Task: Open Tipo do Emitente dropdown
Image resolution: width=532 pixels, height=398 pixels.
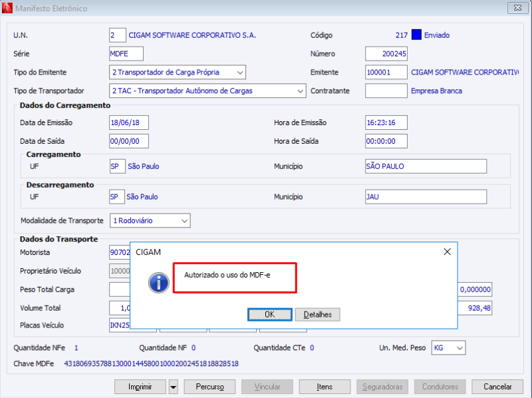Action: click(x=240, y=73)
